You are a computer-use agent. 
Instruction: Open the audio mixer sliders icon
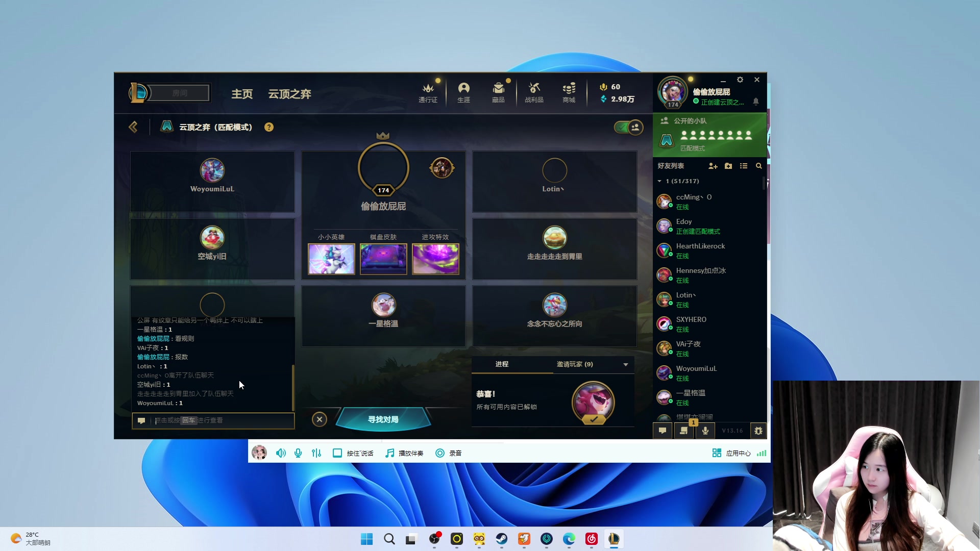(x=316, y=453)
